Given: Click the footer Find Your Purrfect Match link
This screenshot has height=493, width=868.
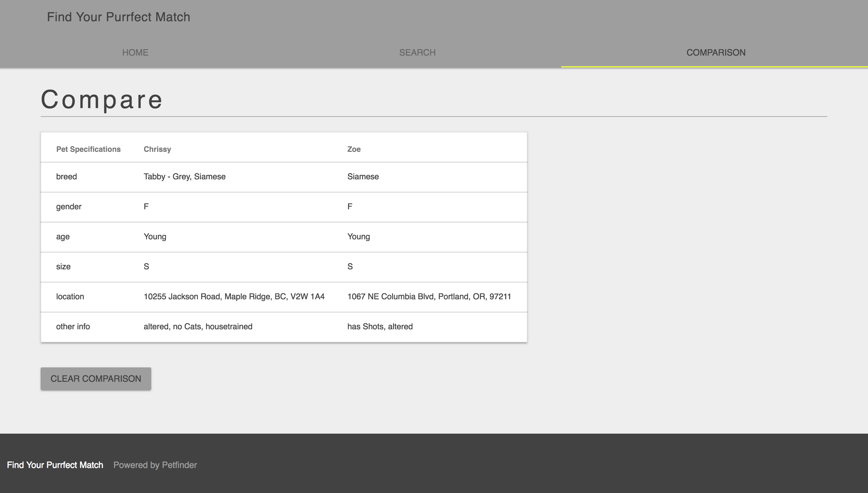Looking at the screenshot, I should pyautogui.click(x=55, y=465).
